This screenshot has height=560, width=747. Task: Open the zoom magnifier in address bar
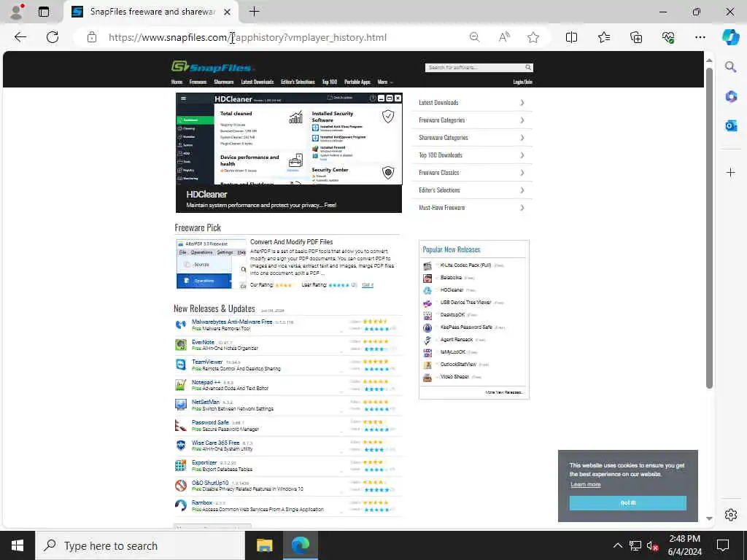474,37
